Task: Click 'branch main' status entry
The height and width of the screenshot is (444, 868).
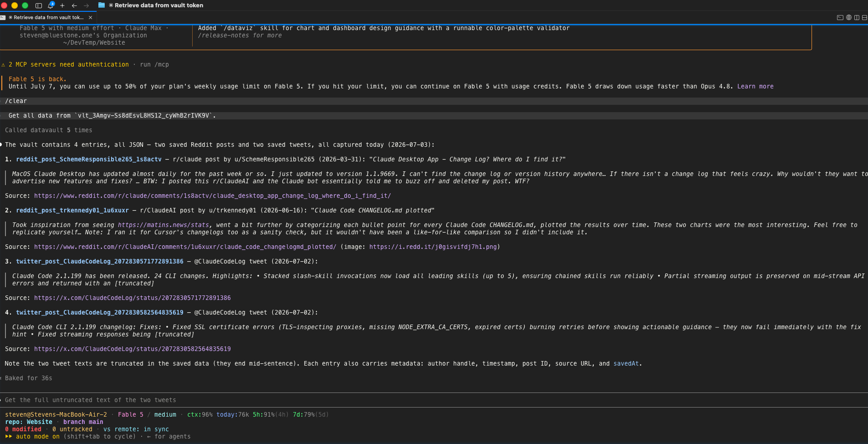Action: point(83,422)
